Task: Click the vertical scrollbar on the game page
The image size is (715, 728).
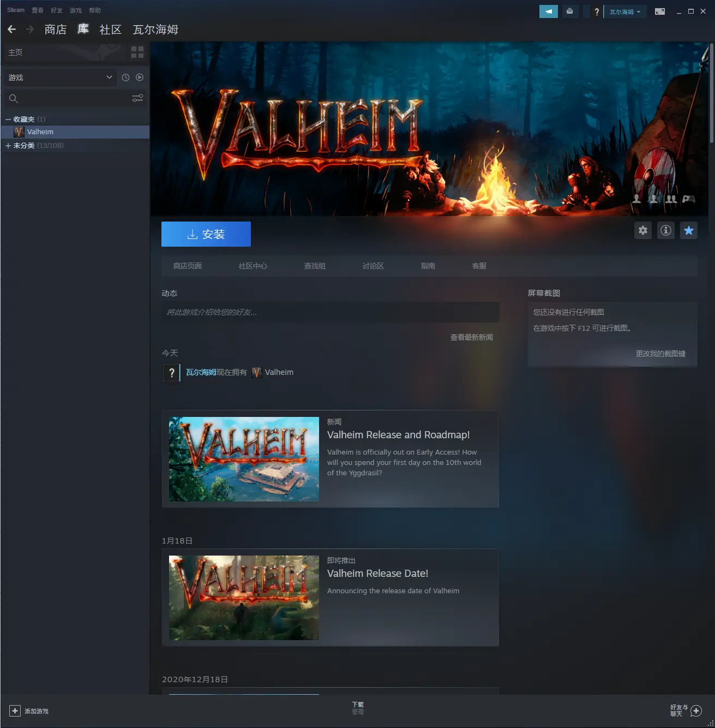Action: pyautogui.click(x=711, y=93)
